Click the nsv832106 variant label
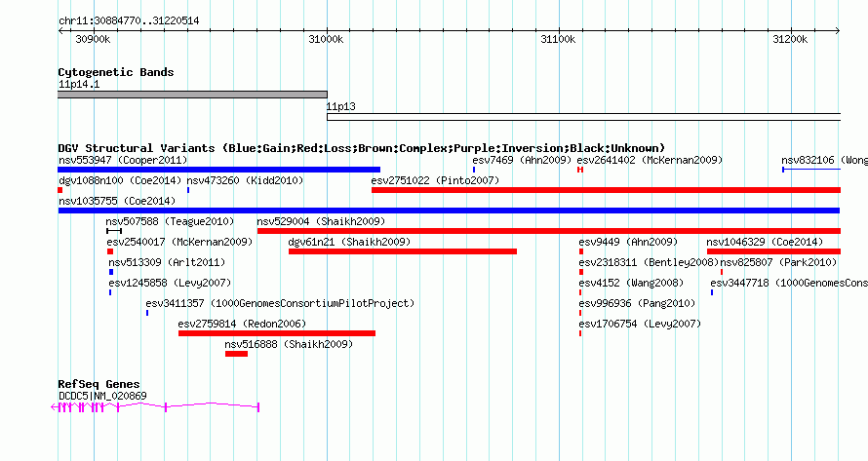The height and width of the screenshot is (461, 868). tap(824, 160)
